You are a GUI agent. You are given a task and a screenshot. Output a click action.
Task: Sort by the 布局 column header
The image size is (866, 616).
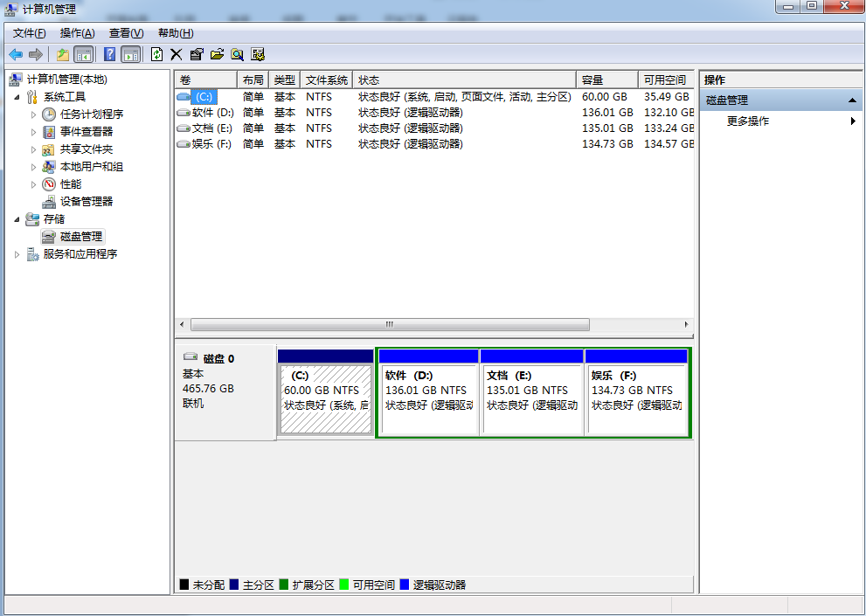pos(253,80)
